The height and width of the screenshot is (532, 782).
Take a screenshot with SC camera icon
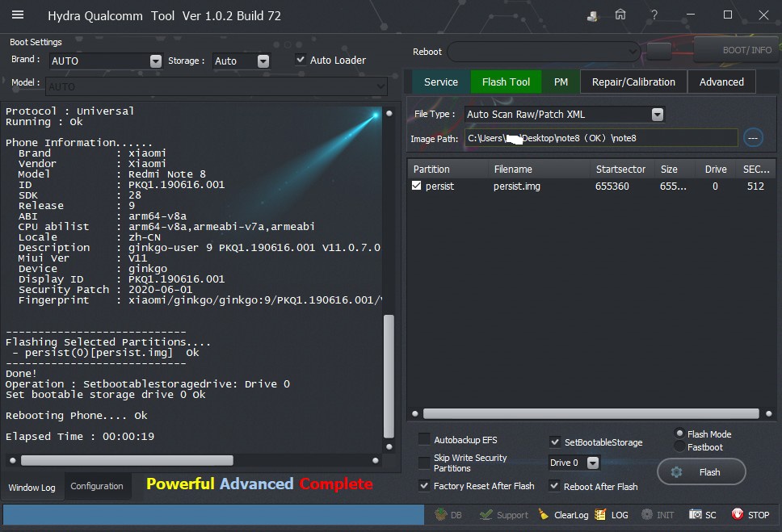coord(696,514)
